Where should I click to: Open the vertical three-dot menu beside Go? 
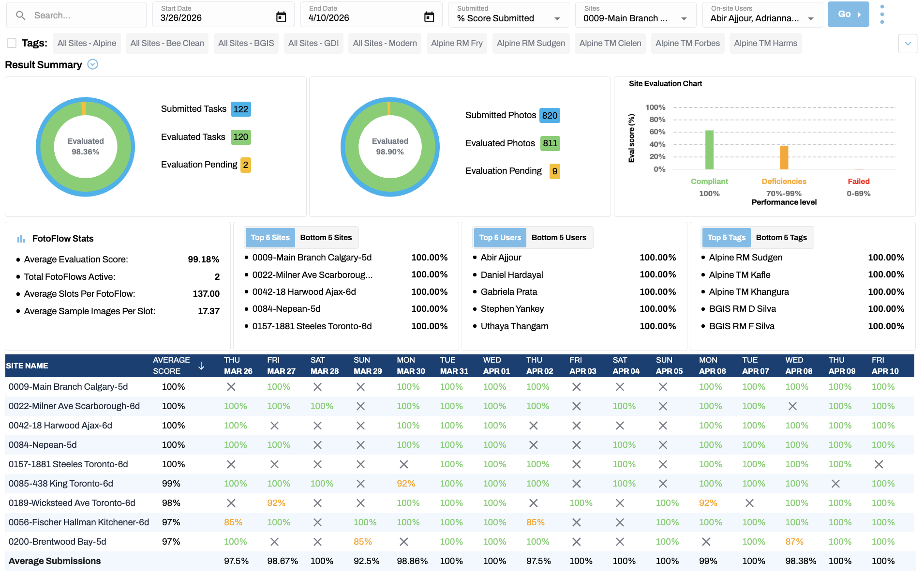pyautogui.click(x=882, y=14)
